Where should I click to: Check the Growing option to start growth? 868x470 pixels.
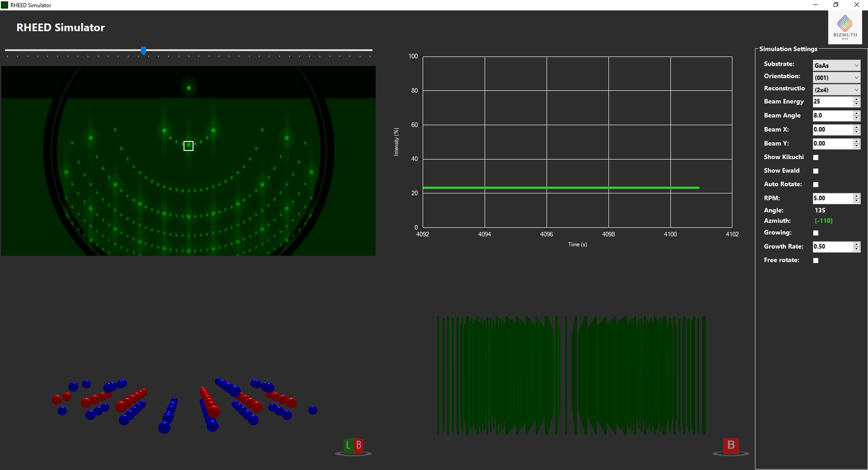[816, 233]
